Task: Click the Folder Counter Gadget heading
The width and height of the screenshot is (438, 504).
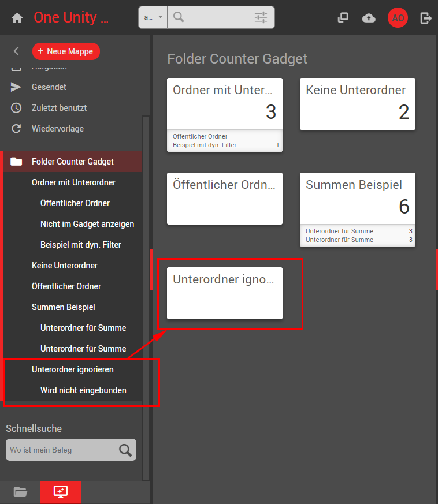Action: point(237,59)
